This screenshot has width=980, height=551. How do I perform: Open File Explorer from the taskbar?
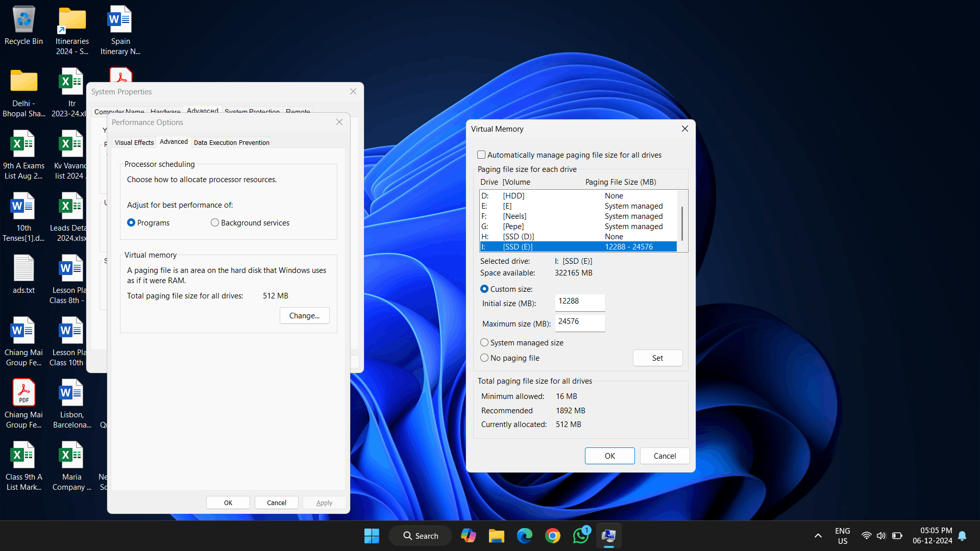tap(496, 536)
